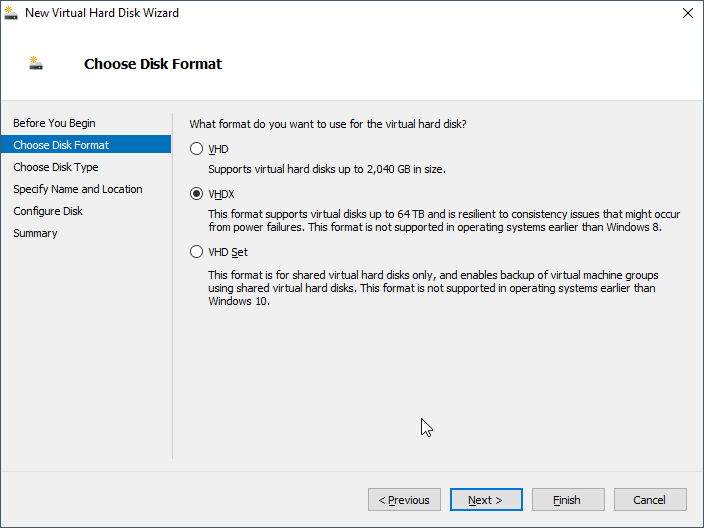Jump to Specify Name and Location step
The height and width of the screenshot is (528, 704).
click(x=78, y=189)
